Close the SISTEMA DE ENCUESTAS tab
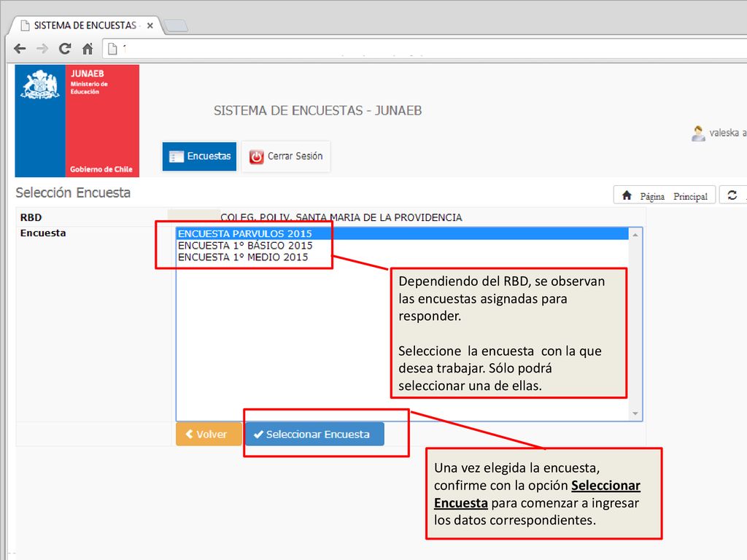 pos(150,26)
